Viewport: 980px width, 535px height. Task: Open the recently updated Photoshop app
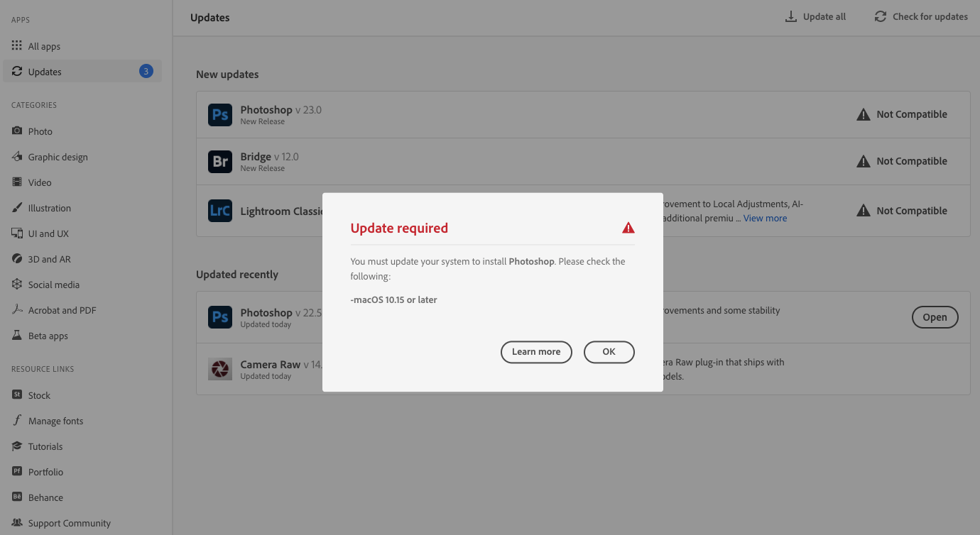[935, 317]
